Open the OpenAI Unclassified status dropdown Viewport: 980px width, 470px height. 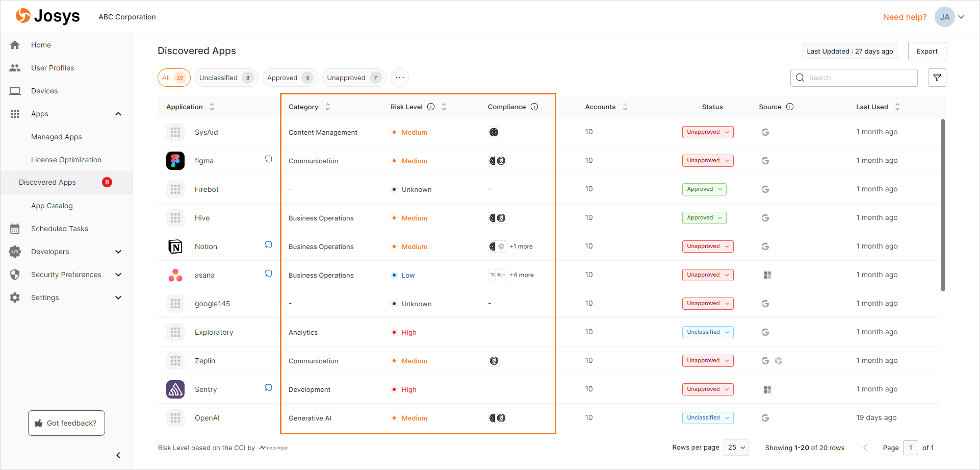[708, 418]
